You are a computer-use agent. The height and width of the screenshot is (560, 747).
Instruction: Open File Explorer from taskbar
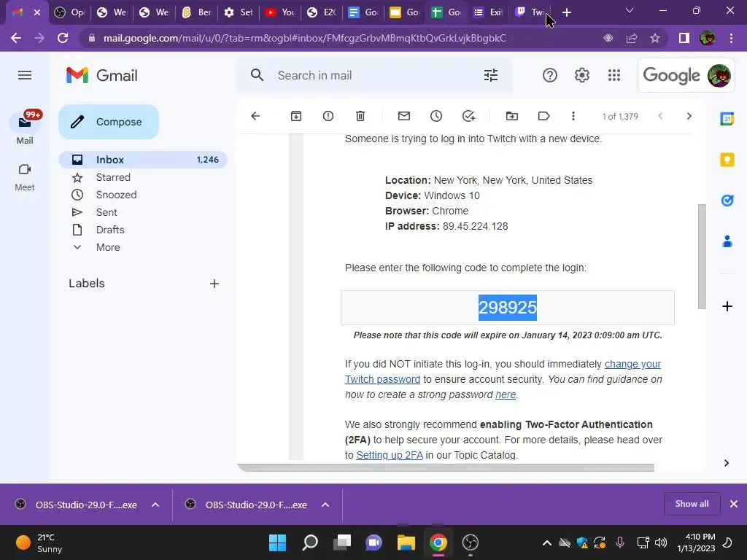(x=406, y=542)
